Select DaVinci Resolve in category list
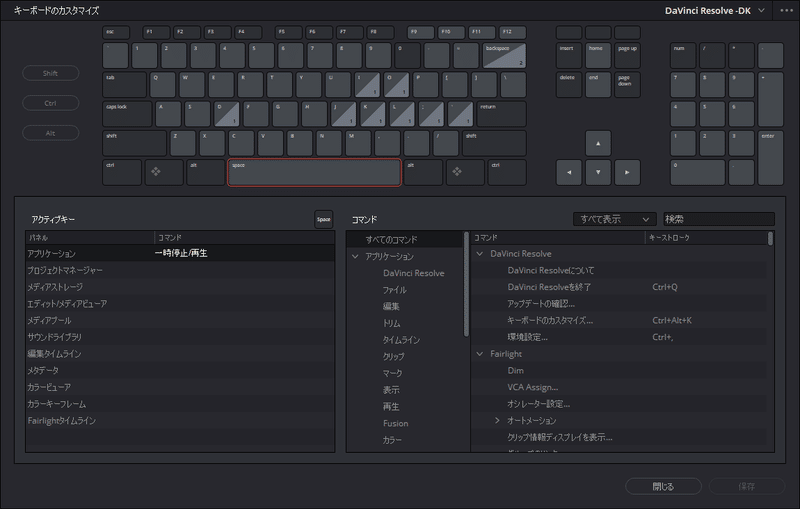The image size is (800, 509). [x=413, y=273]
